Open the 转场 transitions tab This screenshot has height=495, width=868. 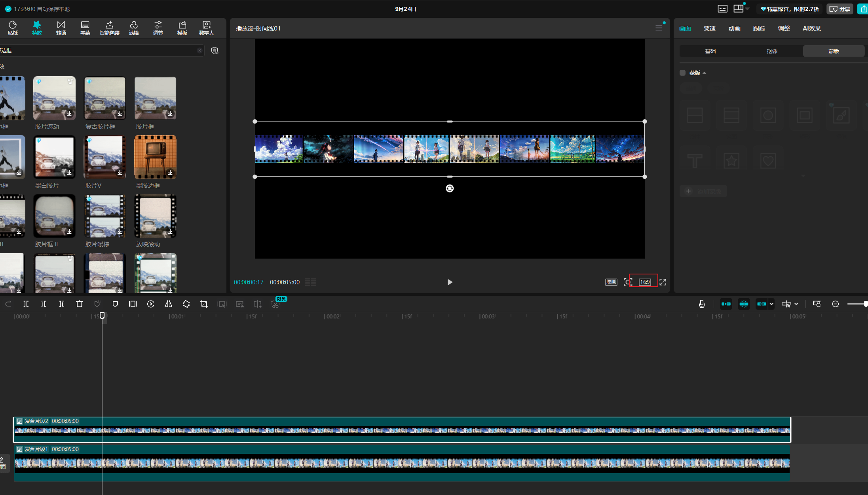[61, 29]
